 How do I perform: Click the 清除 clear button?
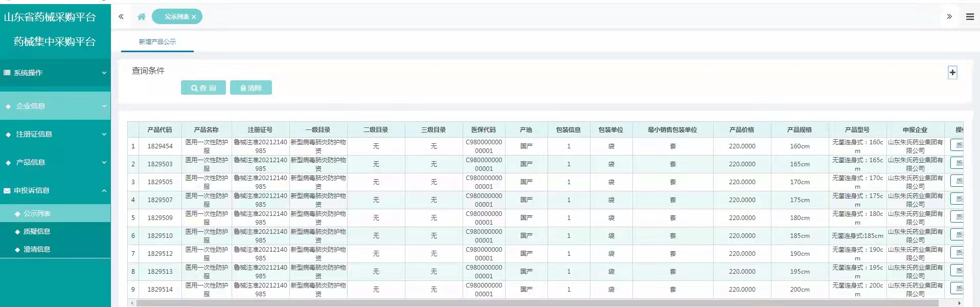tap(250, 88)
